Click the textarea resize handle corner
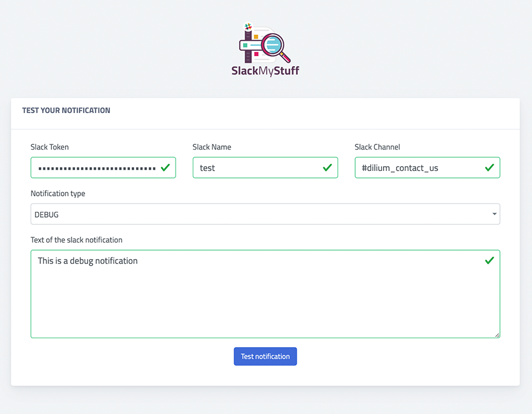The image size is (532, 414). point(497,335)
